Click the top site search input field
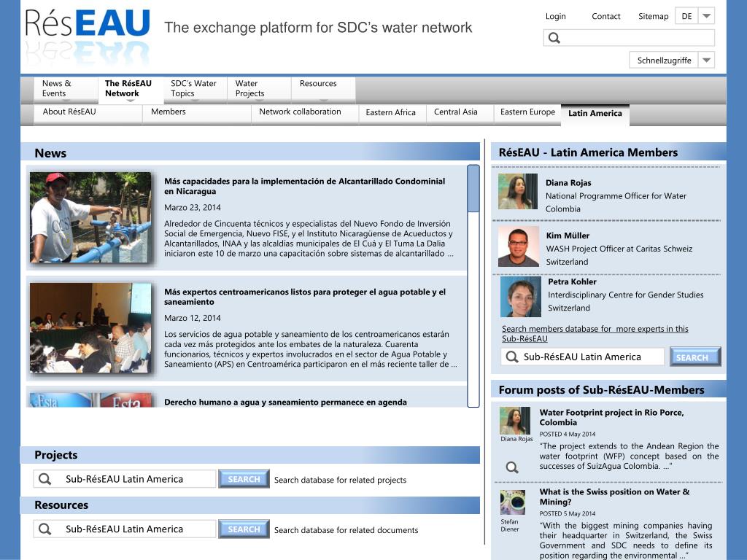 click(x=629, y=38)
